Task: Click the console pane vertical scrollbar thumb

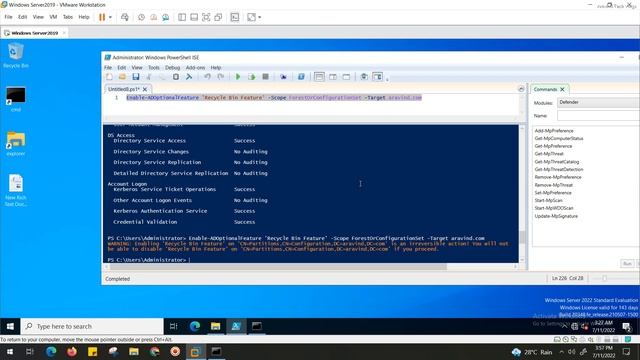Action: [522, 237]
